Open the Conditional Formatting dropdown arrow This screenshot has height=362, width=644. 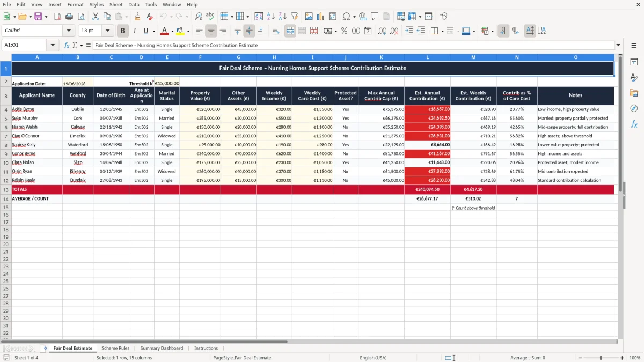[492, 31]
